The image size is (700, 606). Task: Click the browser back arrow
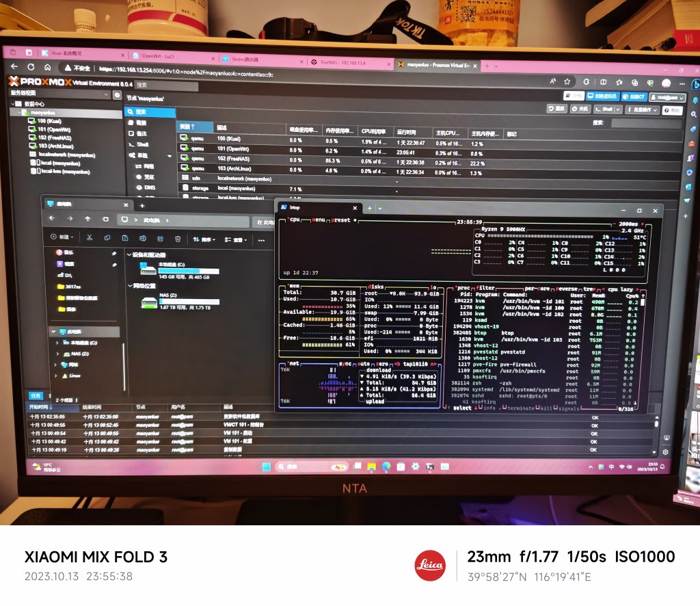click(14, 66)
